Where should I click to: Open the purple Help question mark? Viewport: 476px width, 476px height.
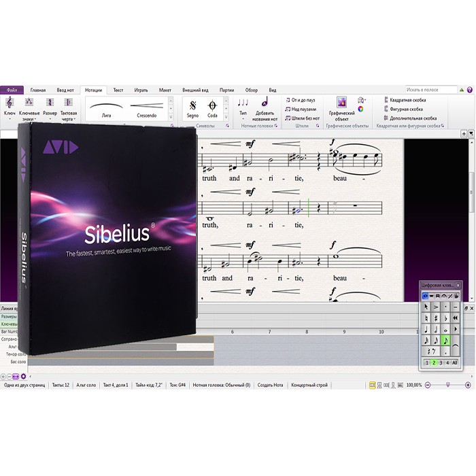[x=470, y=90]
